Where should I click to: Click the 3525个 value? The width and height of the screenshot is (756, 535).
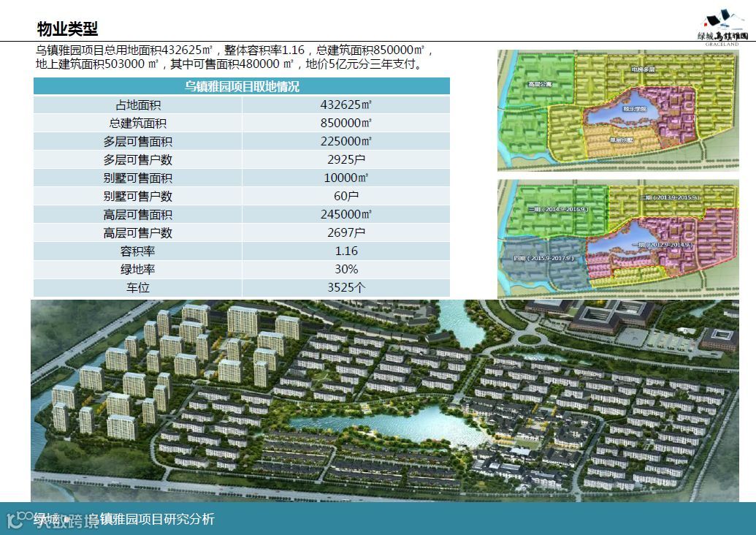(346, 288)
